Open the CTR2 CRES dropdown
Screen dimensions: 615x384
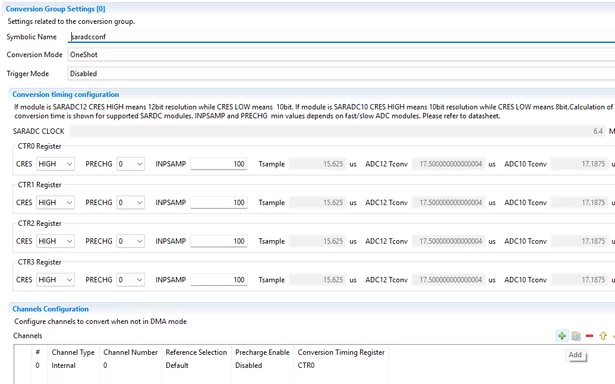[55, 241]
